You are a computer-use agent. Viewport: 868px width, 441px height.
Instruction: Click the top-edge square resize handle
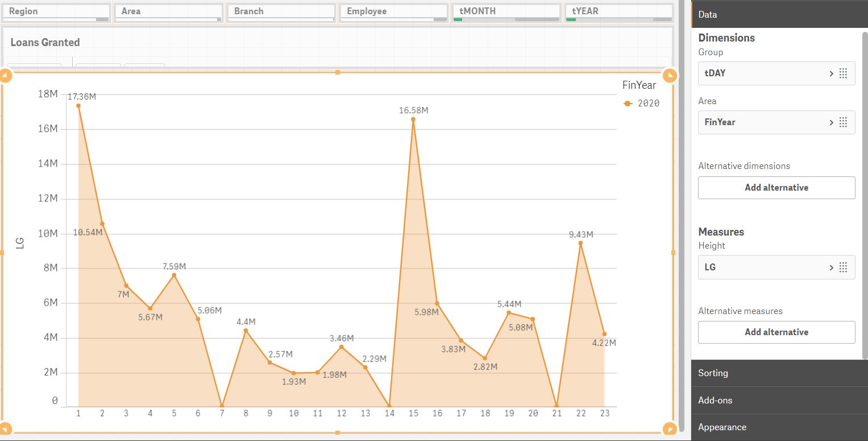point(338,72)
